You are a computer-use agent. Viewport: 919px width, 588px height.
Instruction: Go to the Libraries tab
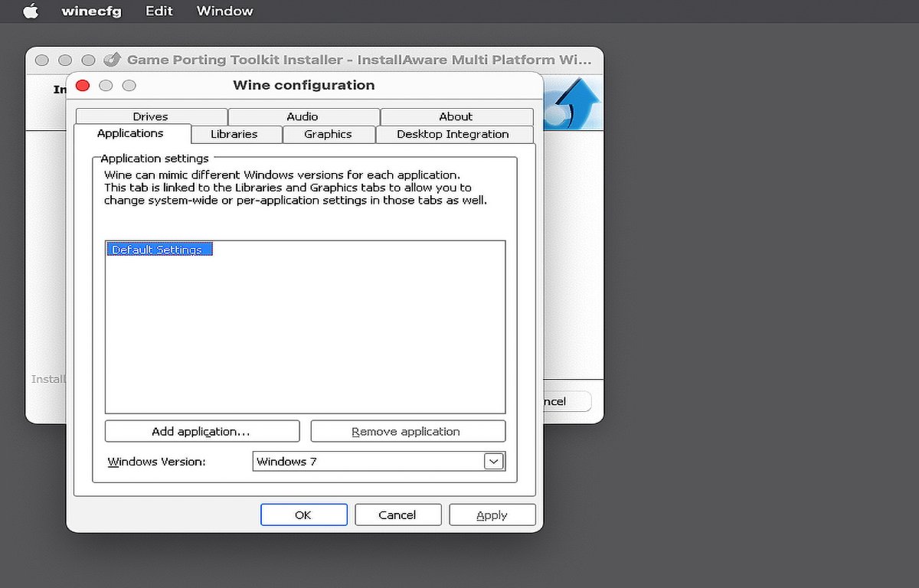[x=234, y=134]
